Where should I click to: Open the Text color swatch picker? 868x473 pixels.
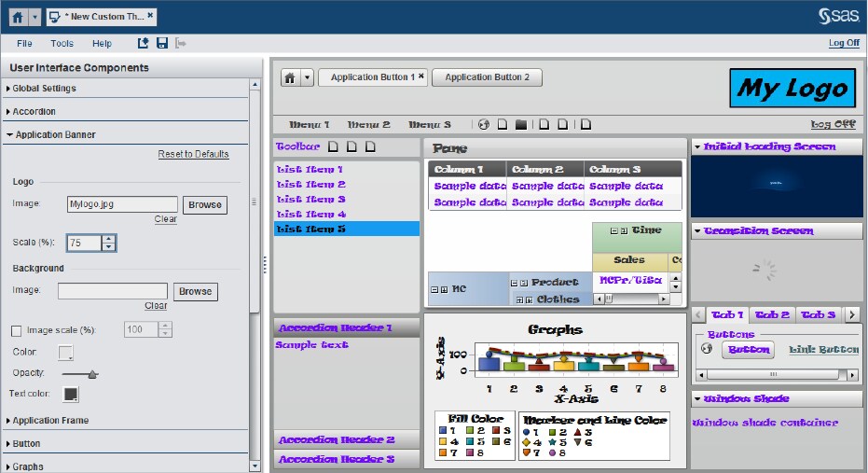(x=70, y=395)
